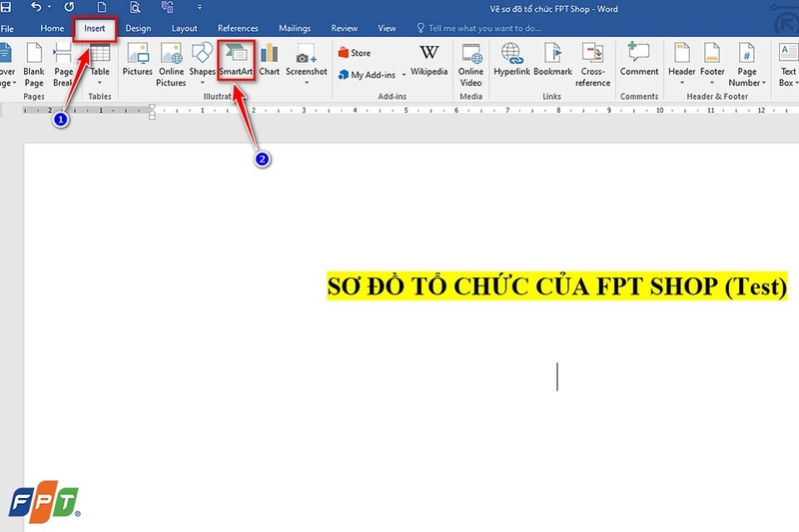This screenshot has width=799, height=532.
Task: Click the first line indent marker on ruler
Action: click(x=152, y=108)
